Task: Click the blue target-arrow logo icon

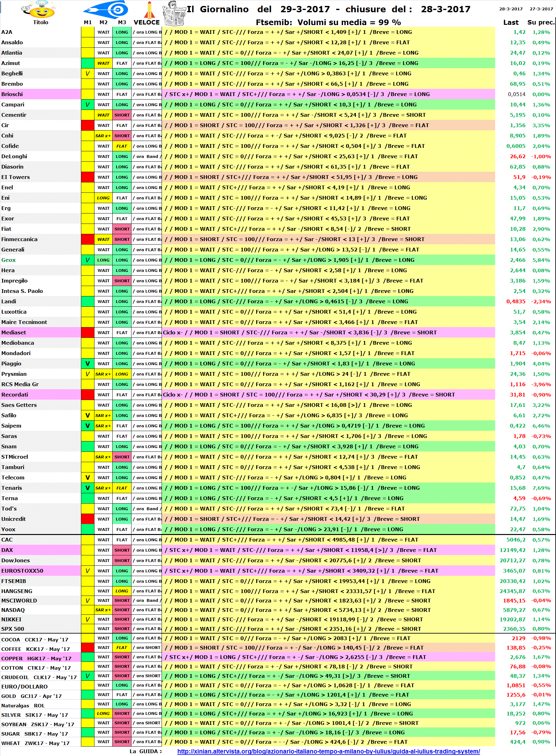Action: tap(106, 9)
